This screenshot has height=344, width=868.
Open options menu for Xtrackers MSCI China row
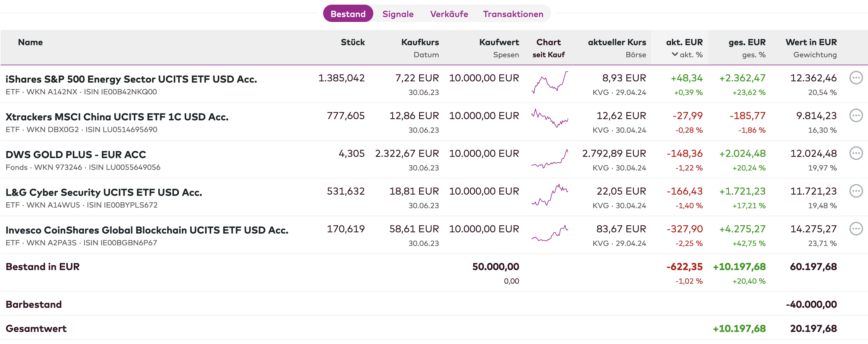(x=856, y=115)
